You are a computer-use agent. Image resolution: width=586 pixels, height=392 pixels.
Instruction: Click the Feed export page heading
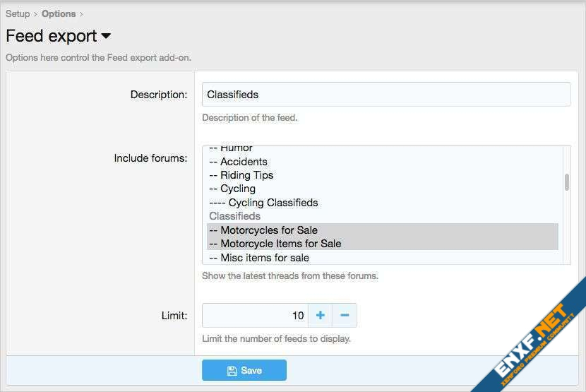point(52,35)
